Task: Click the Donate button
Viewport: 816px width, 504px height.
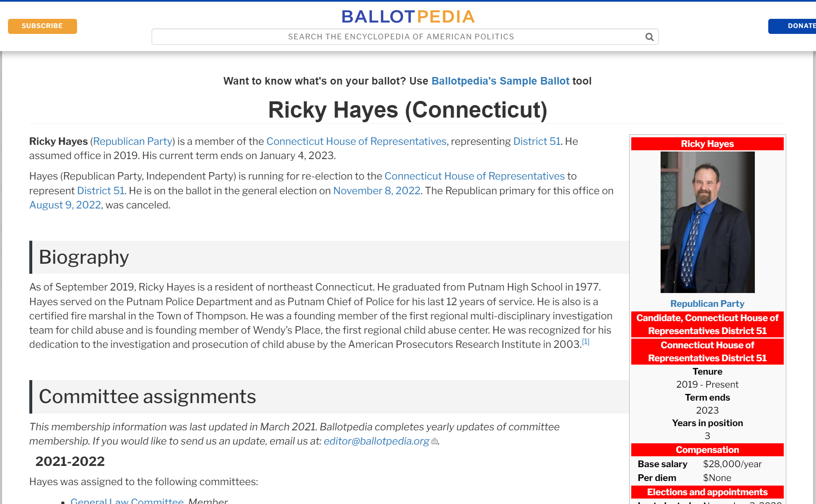Action: point(792,26)
